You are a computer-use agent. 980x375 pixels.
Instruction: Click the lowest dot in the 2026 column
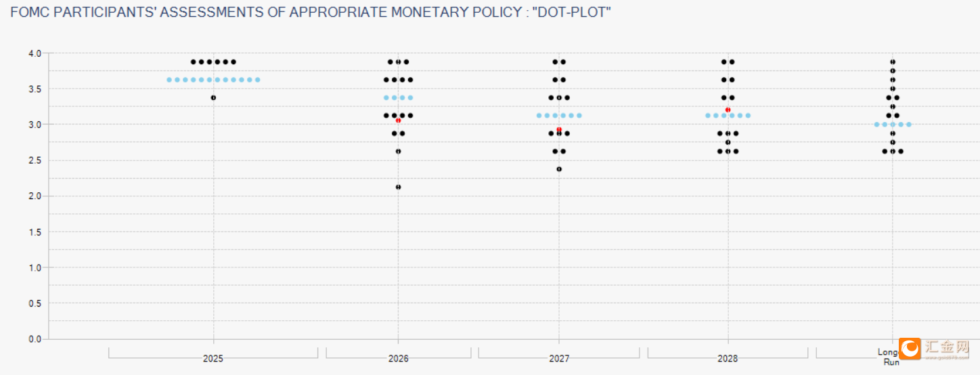click(398, 187)
